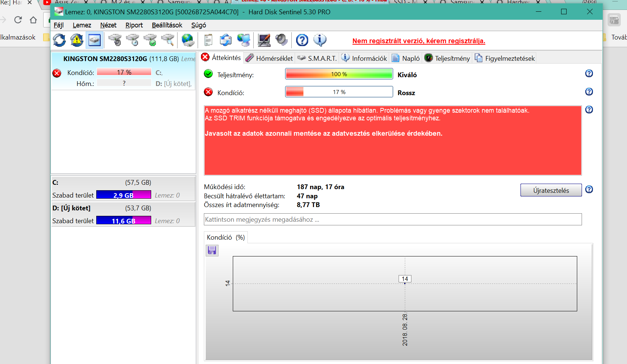Screen dimensions: 627x364
Task: Click red X icon in KINGSTON disk panel
Action: (x=57, y=73)
